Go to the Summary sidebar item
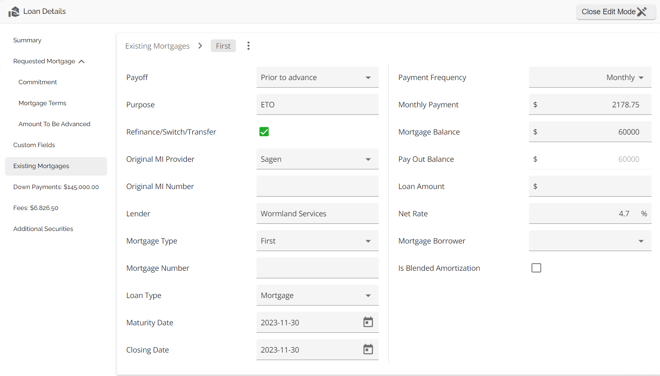 tap(27, 40)
